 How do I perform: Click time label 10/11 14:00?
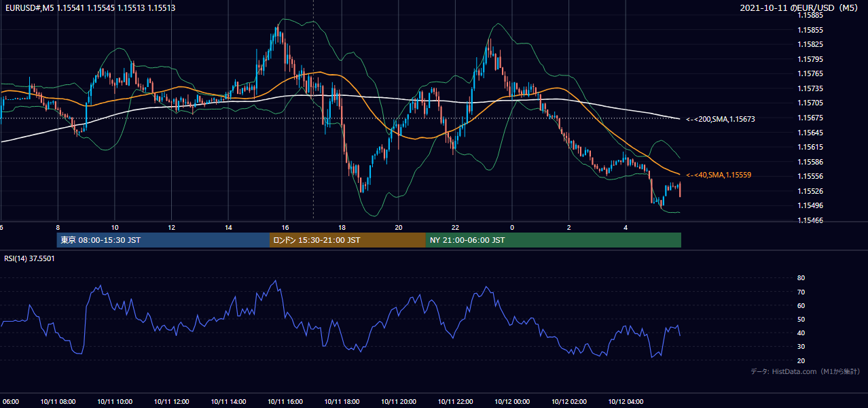(x=228, y=401)
